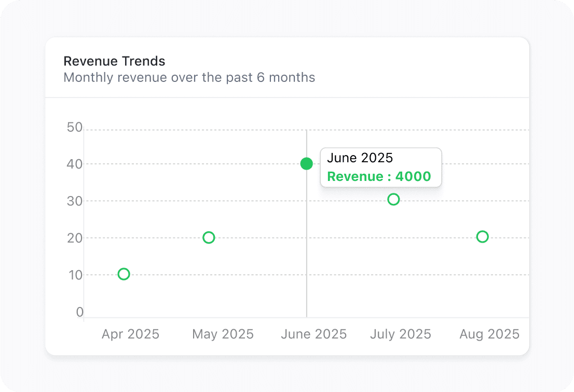
Task: Toggle the May 2025 hollow marker on
Action: pyautogui.click(x=209, y=237)
